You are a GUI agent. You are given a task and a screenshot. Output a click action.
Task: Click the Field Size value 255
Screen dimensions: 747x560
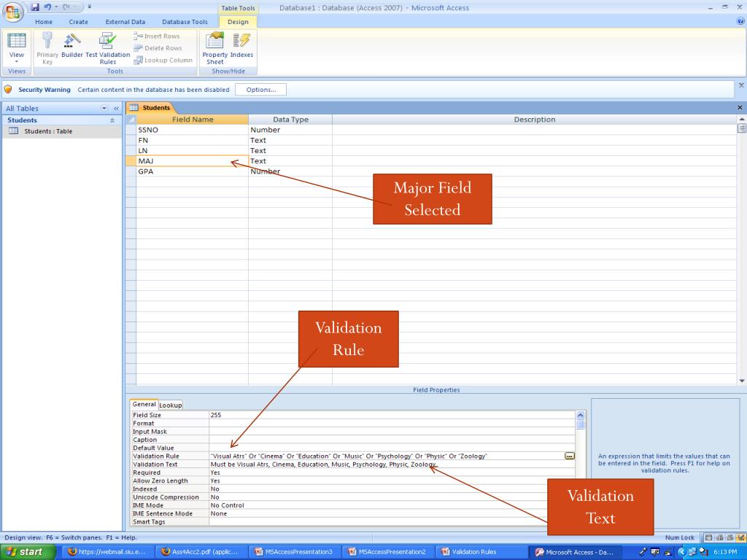point(392,415)
